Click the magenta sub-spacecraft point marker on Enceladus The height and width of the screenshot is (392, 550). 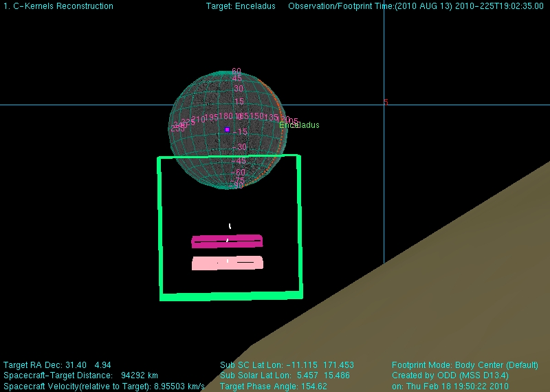click(227, 129)
